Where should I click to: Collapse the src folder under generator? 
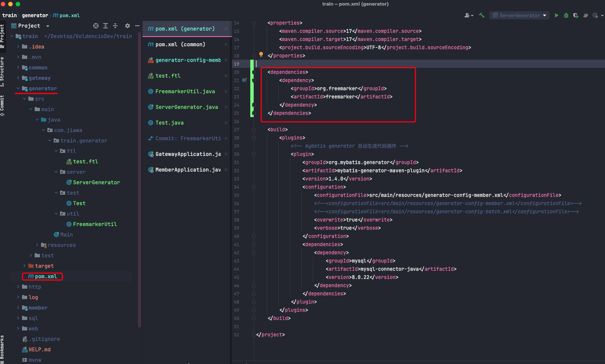(x=24, y=99)
